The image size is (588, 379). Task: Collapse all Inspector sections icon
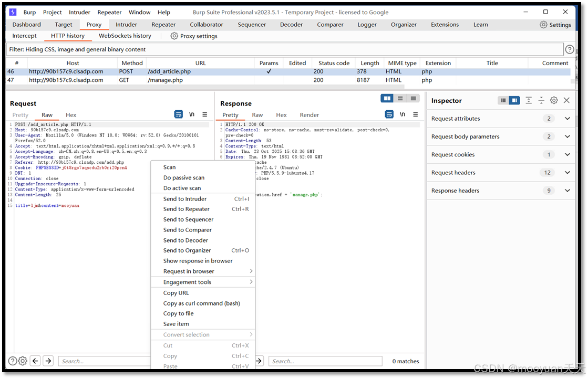(541, 100)
